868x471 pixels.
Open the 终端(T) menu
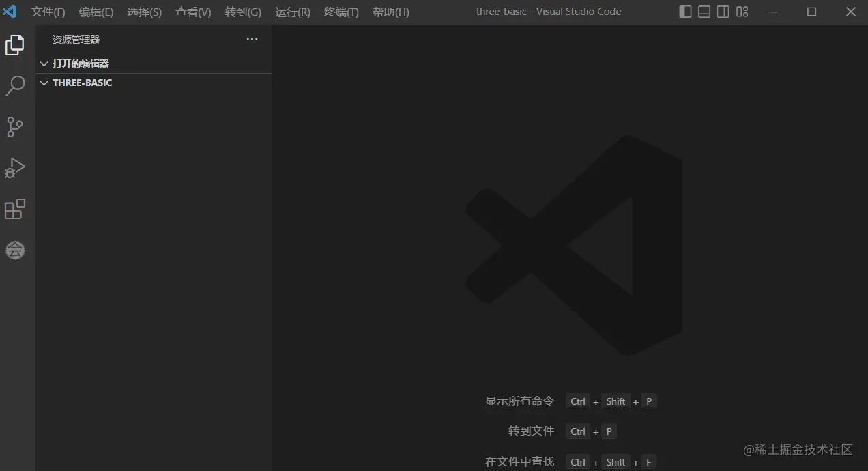pos(341,12)
